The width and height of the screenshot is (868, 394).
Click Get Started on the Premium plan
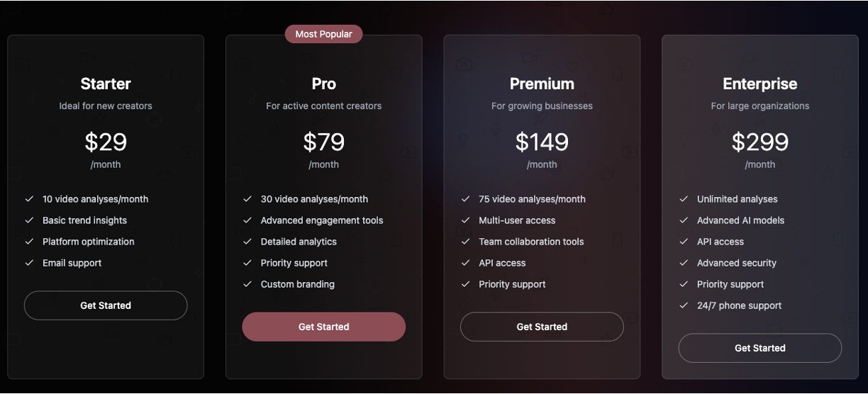542,327
